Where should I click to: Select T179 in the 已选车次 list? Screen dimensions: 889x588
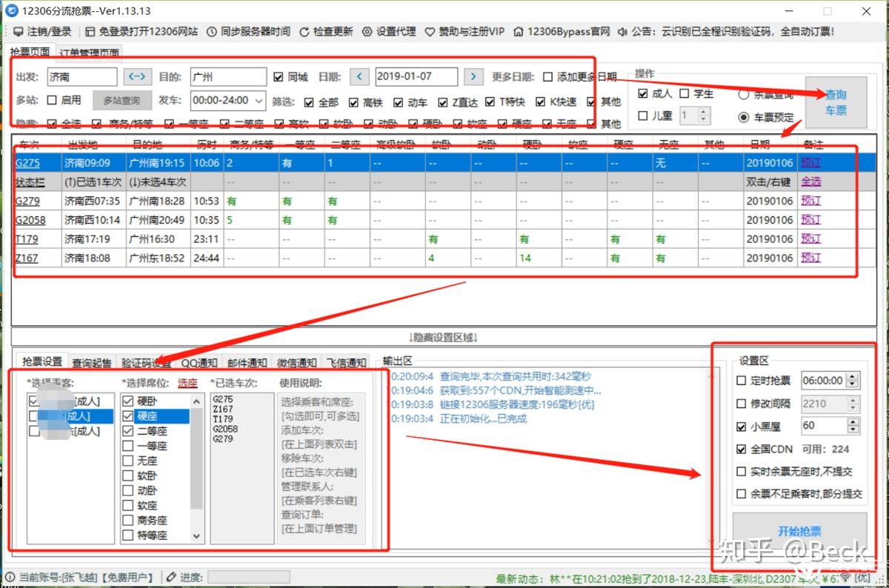[x=222, y=419]
